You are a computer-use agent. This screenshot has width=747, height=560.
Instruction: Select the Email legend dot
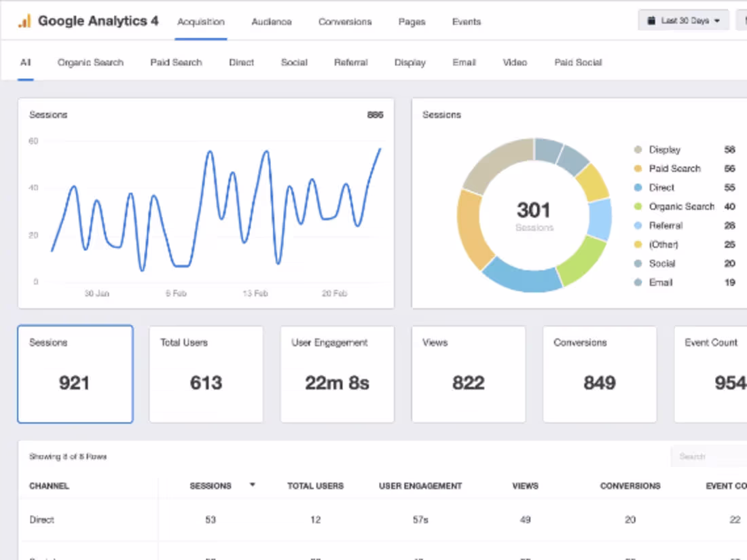[638, 282]
